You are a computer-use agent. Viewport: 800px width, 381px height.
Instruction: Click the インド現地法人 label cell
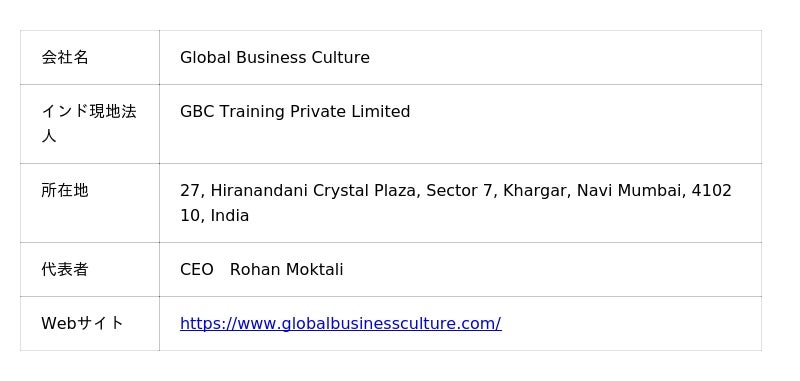pyautogui.click(x=90, y=124)
